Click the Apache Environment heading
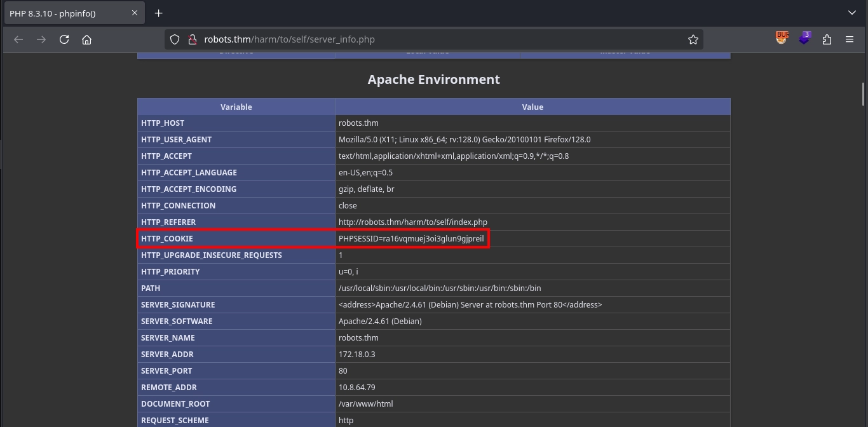Image resolution: width=868 pixels, height=427 pixels. 433,79
